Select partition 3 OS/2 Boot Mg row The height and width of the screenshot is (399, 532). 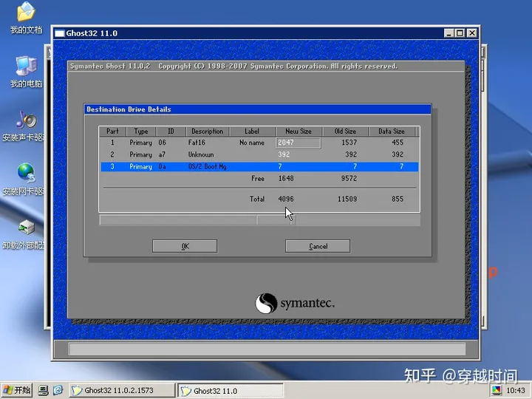coord(259,166)
